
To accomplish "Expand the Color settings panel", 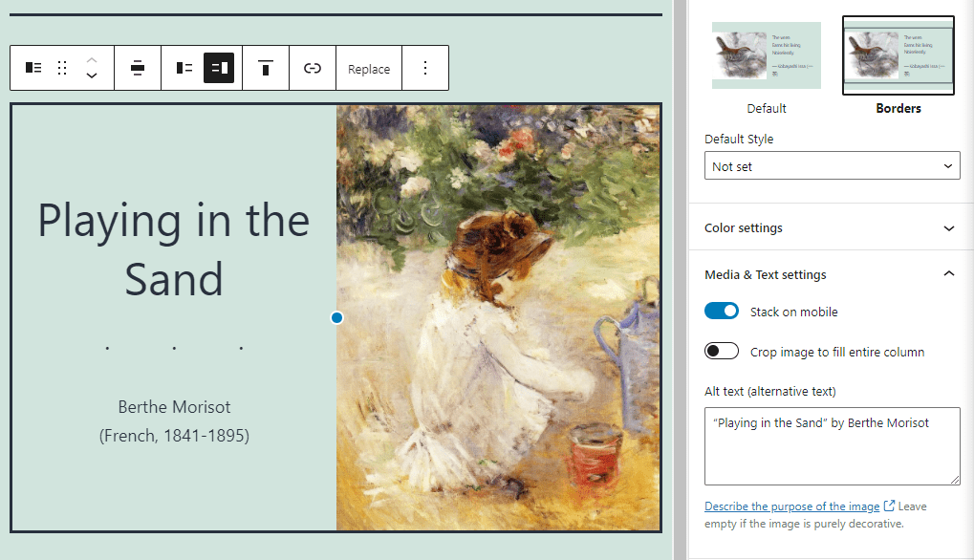I will (830, 227).
